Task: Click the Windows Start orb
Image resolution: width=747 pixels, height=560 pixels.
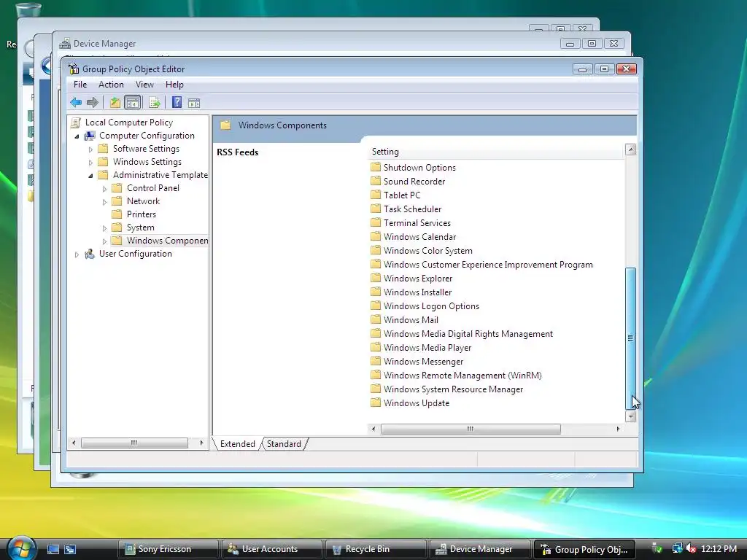Action: click(21, 548)
